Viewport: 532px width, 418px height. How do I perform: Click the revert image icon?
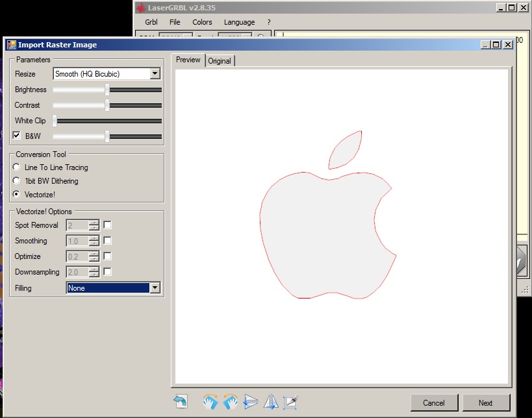181,402
